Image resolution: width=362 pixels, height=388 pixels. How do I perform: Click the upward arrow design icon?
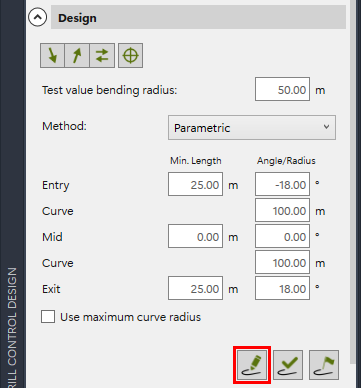coord(77,55)
